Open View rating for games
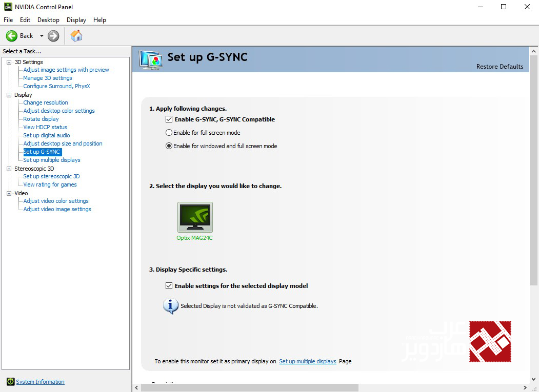This screenshot has width=539, height=392. [x=50, y=185]
